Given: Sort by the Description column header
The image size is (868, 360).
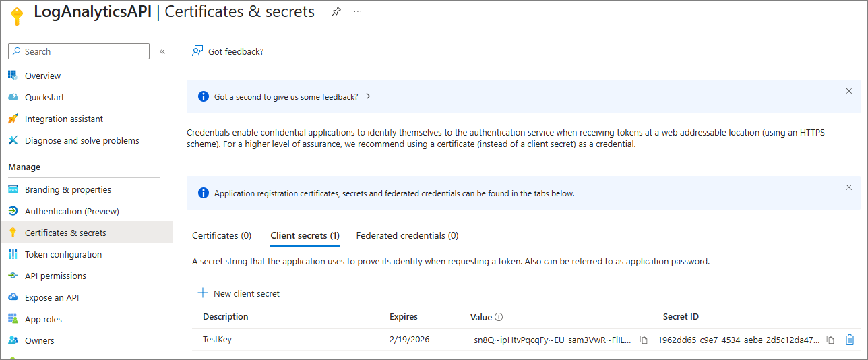Looking at the screenshot, I should 226,316.
